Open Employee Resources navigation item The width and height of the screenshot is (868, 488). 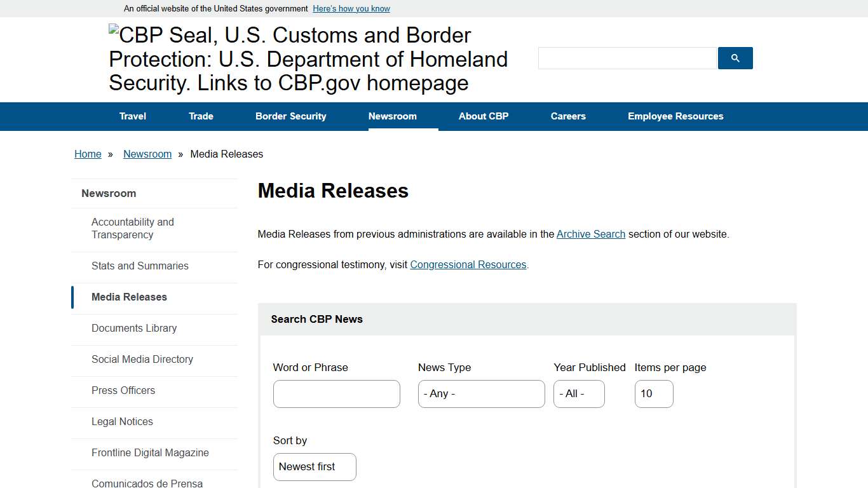[x=675, y=116]
